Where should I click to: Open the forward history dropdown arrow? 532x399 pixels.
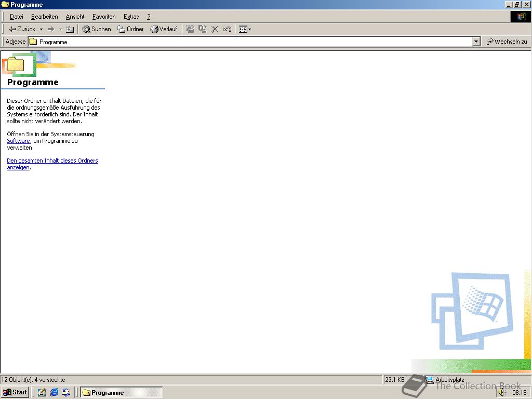pyautogui.click(x=60, y=29)
